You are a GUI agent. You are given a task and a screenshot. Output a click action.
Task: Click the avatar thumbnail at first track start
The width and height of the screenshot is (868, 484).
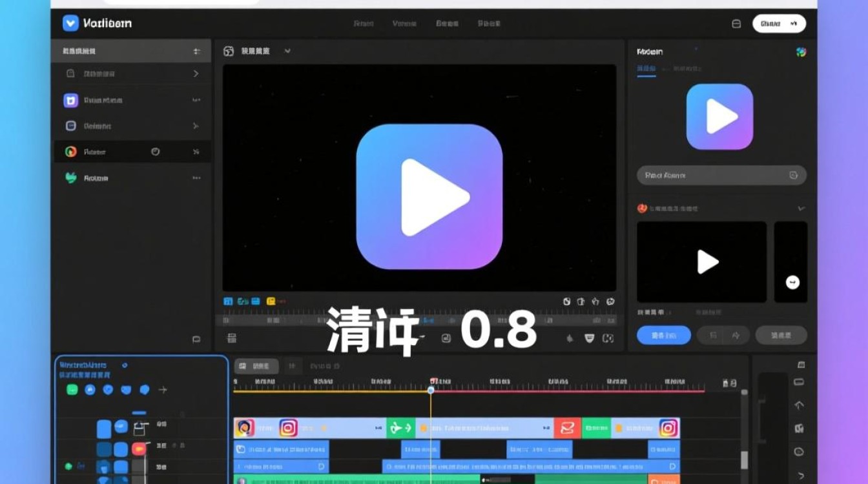tap(244, 428)
